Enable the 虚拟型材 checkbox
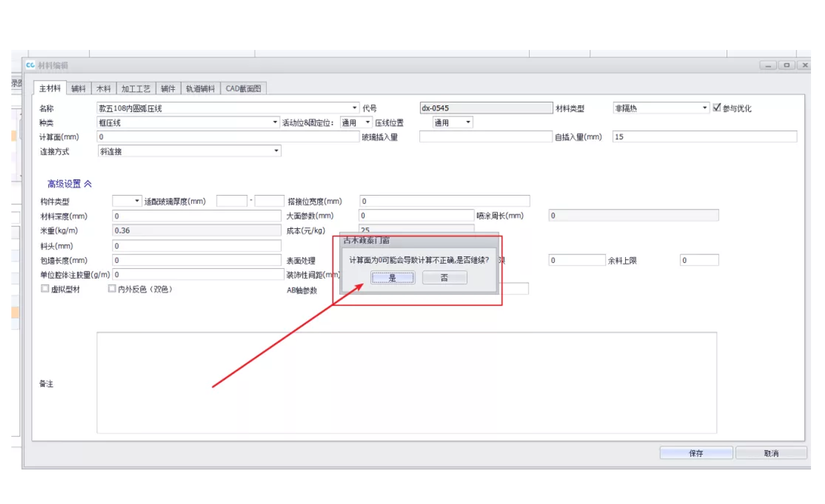The image size is (825, 504). pos(45,289)
